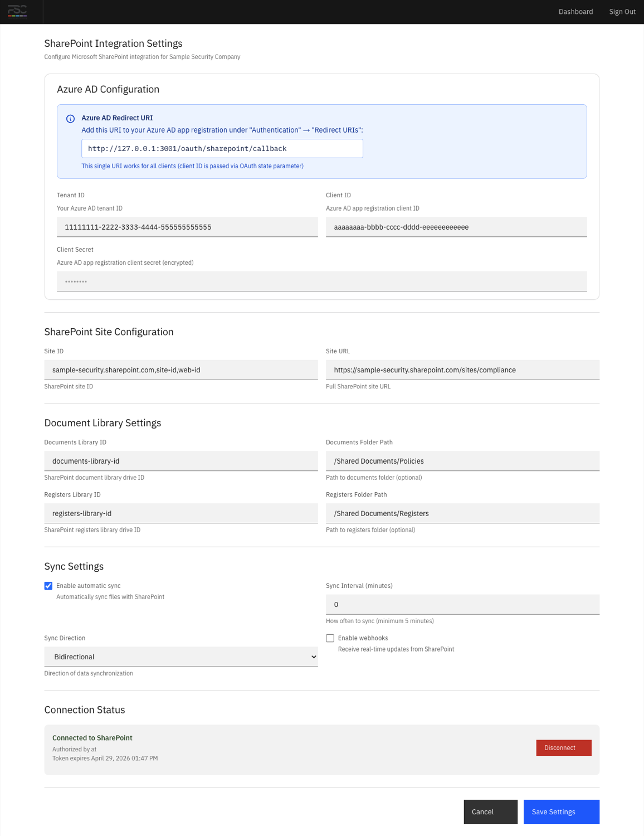This screenshot has height=836, width=644.
Task: Click the Tenant ID input field
Action: [x=187, y=227]
